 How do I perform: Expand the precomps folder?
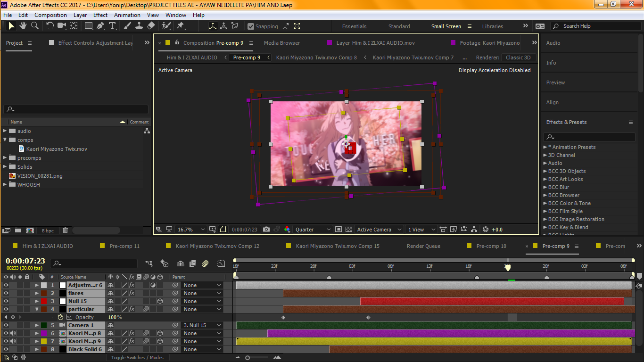5,158
